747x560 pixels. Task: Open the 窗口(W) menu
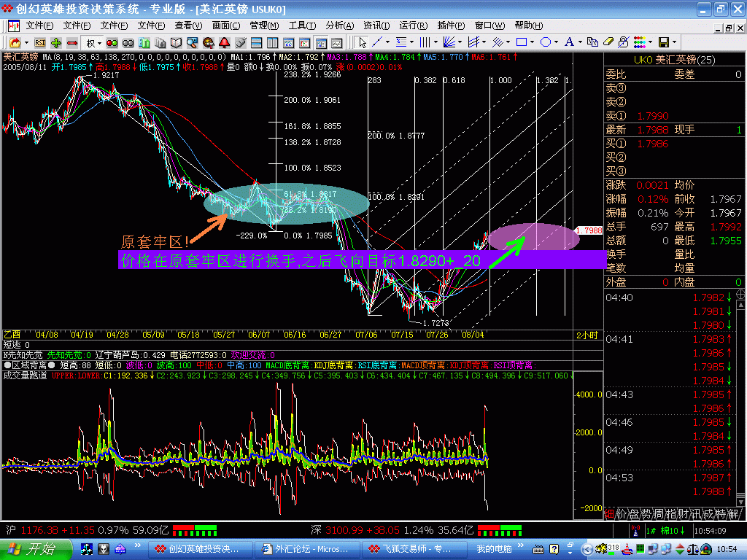coord(489,26)
